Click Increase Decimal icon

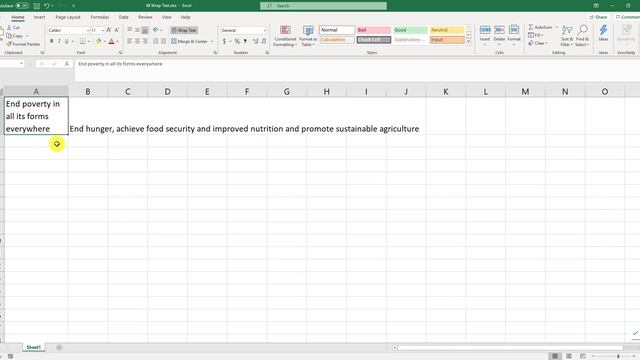[x=256, y=41]
